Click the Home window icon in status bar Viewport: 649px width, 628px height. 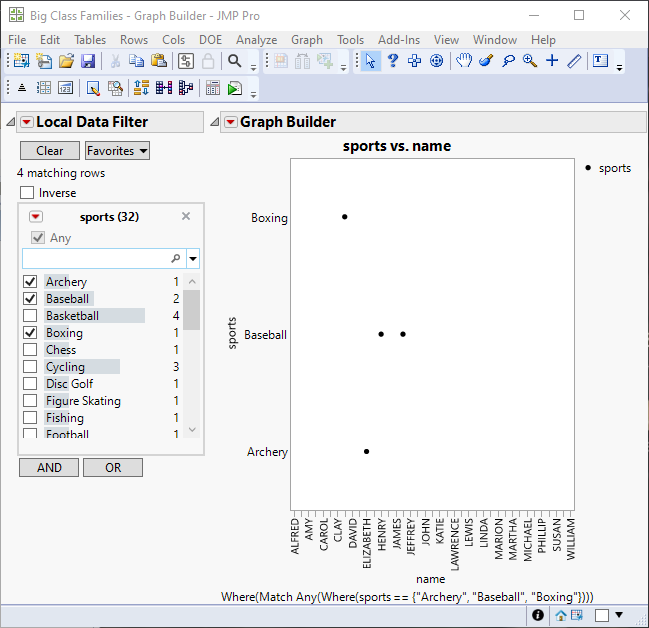click(561, 616)
